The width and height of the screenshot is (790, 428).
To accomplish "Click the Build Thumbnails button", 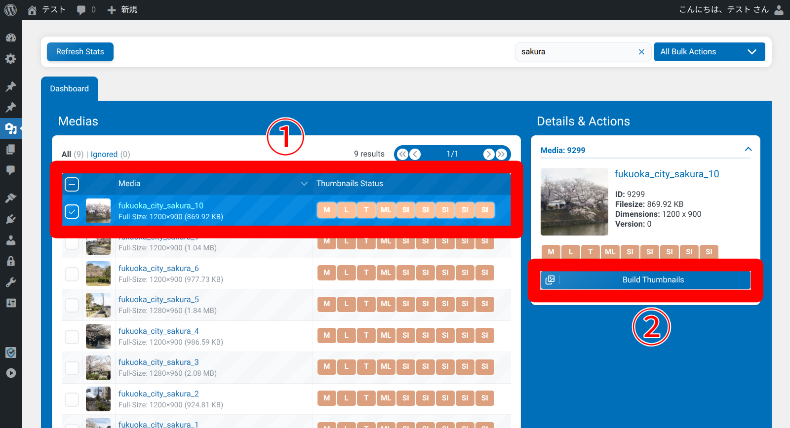I will [646, 280].
